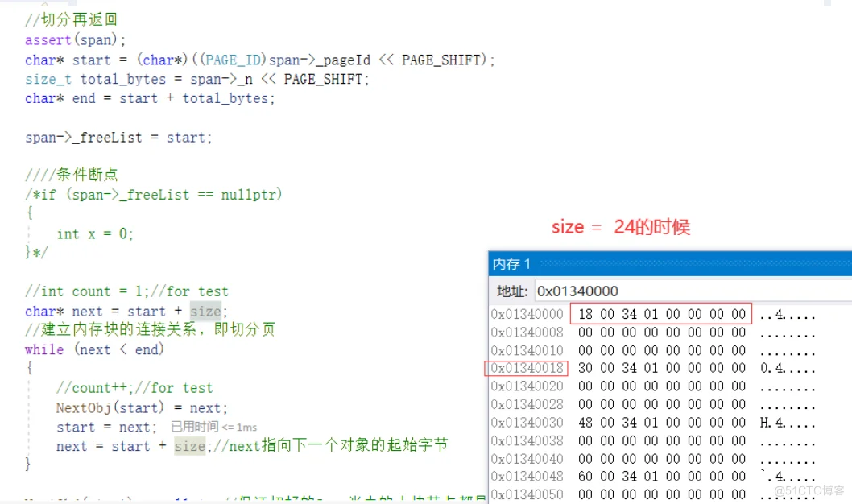Click highlighted size in char* next line
Image resolution: width=852 pixels, height=504 pixels.
pos(205,312)
